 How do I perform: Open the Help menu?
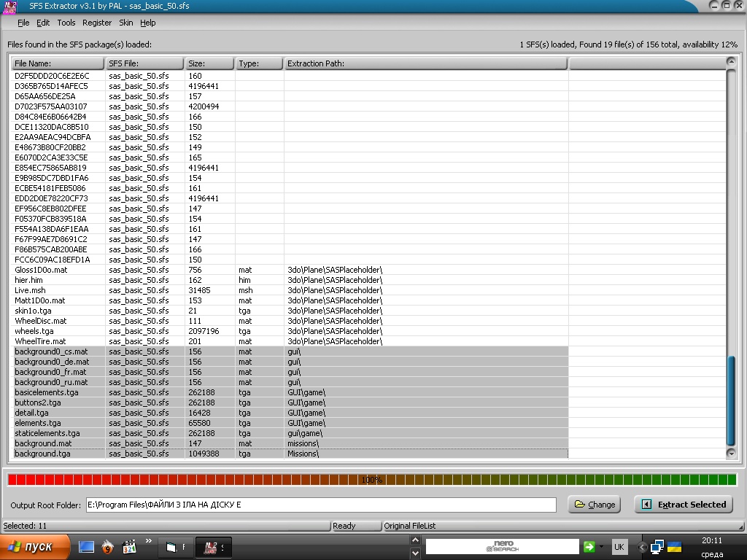pos(147,23)
